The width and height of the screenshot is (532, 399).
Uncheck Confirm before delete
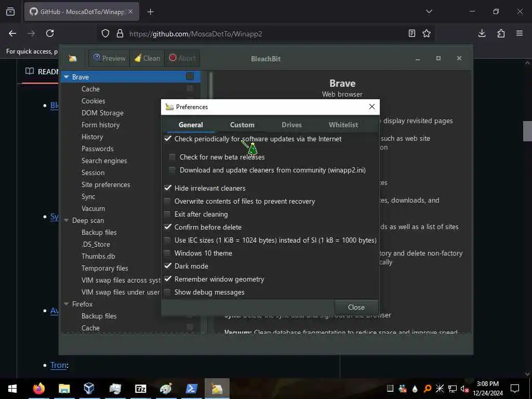click(168, 228)
